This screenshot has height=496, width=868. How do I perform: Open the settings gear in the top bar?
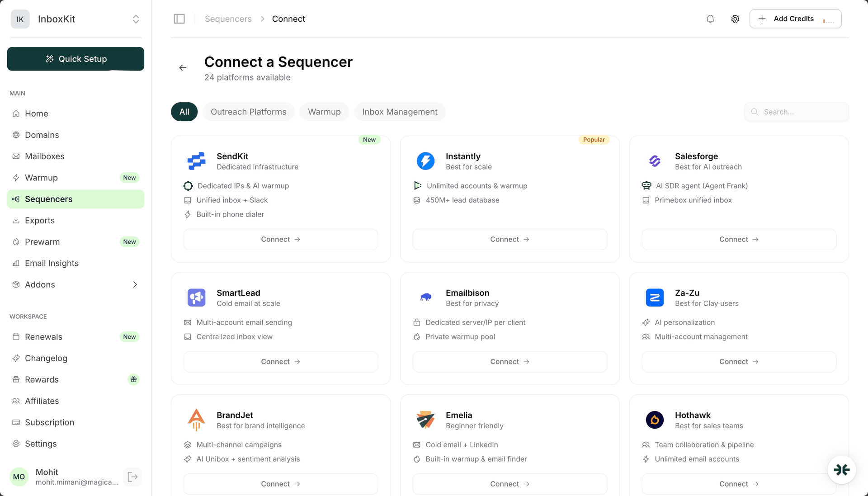(x=735, y=19)
